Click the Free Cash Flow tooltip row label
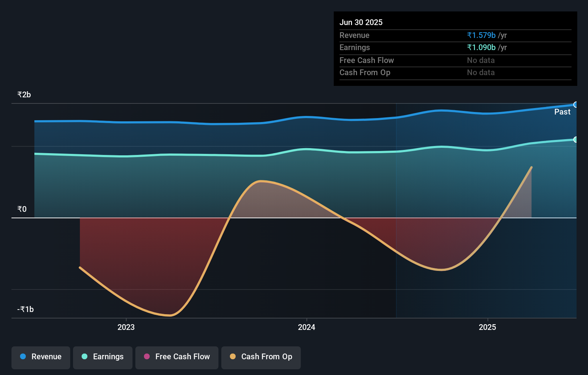This screenshot has height=375, width=588. click(x=367, y=60)
